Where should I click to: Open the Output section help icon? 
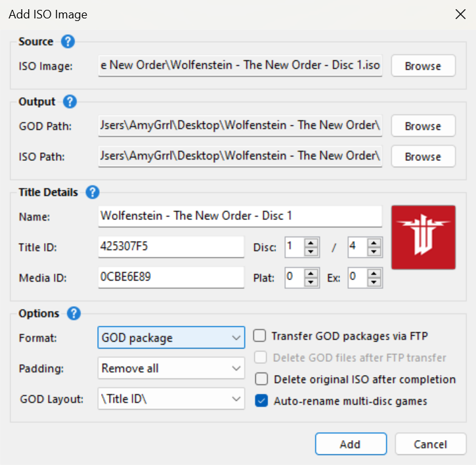(x=70, y=102)
